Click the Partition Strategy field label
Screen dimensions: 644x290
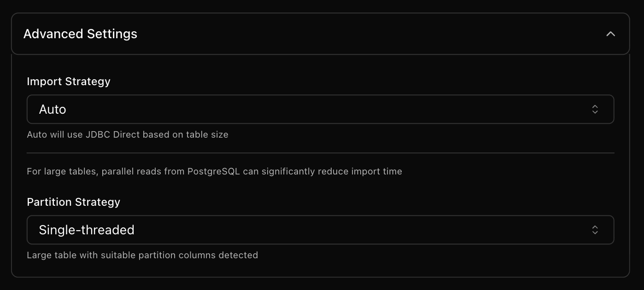73,202
